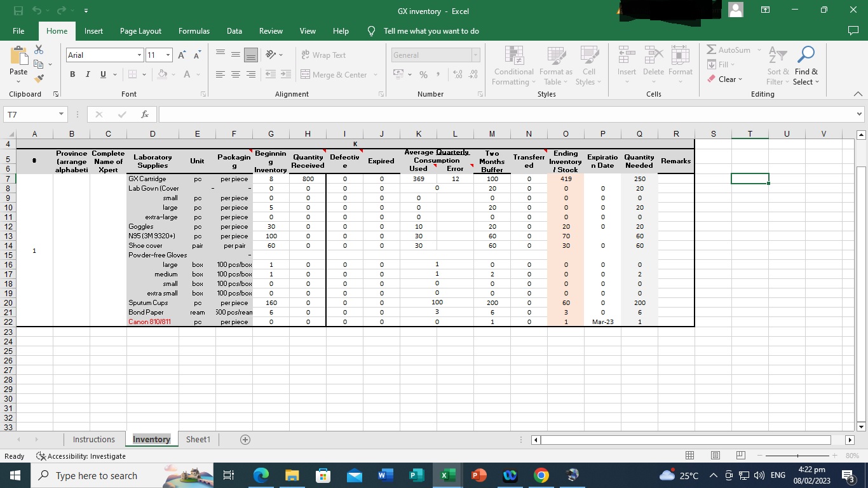
Task: Collapse the ribbon with the caret arrow
Action: click(x=858, y=94)
